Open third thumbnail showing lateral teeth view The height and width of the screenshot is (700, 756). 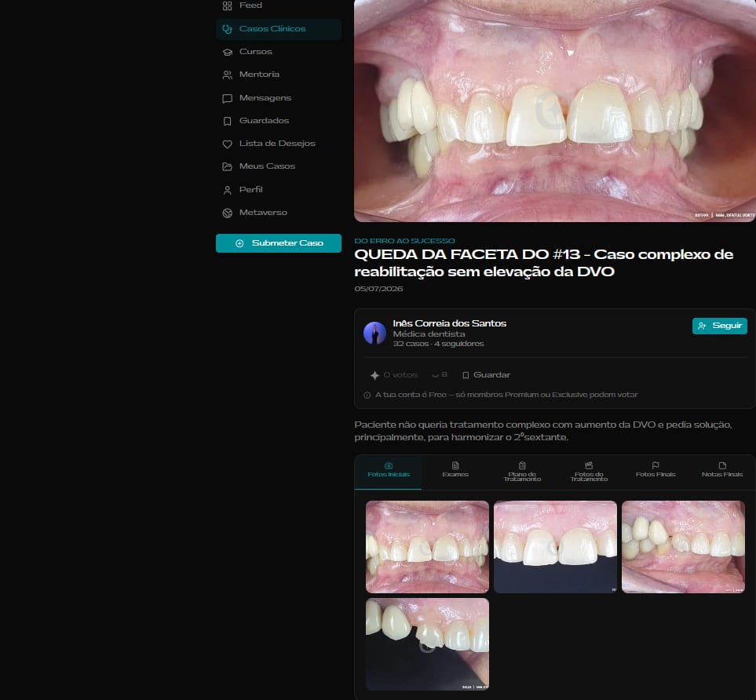click(683, 547)
